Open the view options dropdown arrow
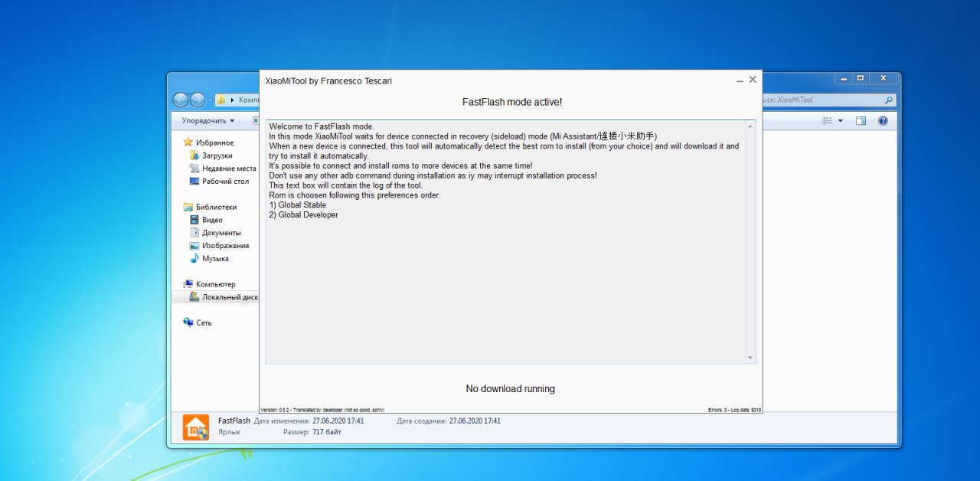Viewport: 980px width, 481px height. 840,121
